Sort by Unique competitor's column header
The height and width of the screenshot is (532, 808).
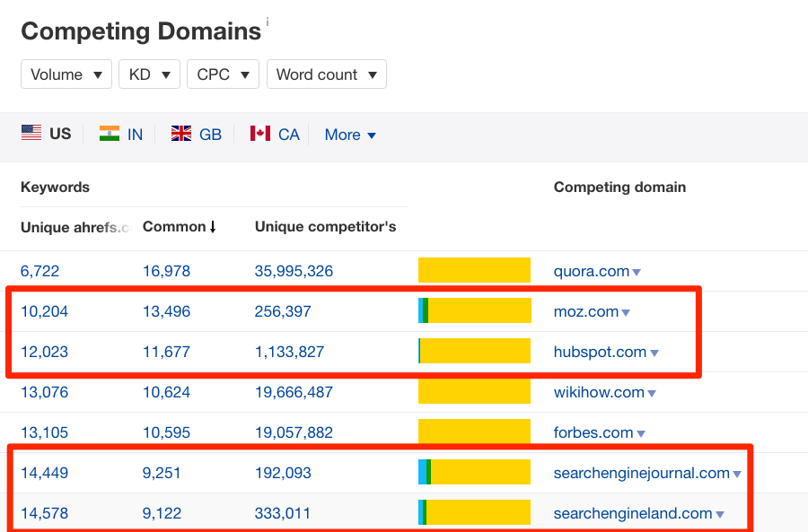pyautogui.click(x=325, y=227)
